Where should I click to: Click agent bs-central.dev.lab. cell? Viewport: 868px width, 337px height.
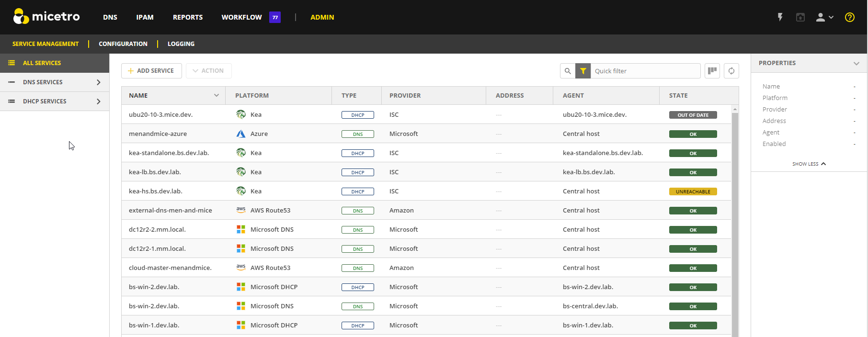pyautogui.click(x=590, y=306)
